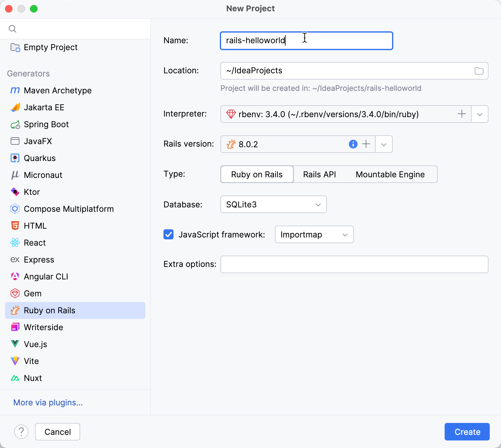Click the plus icon to add interpreter
The height and width of the screenshot is (448, 501).
coord(462,114)
